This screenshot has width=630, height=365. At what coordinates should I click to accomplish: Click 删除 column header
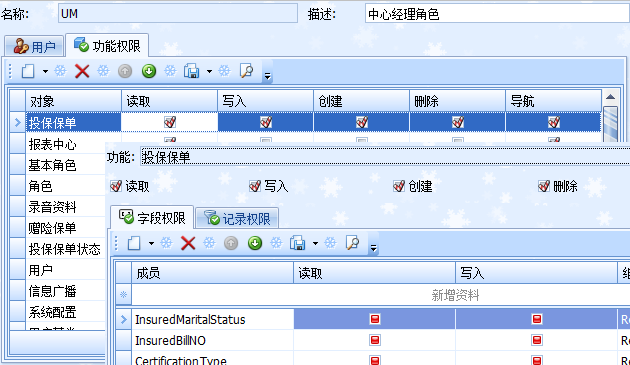[x=458, y=101]
